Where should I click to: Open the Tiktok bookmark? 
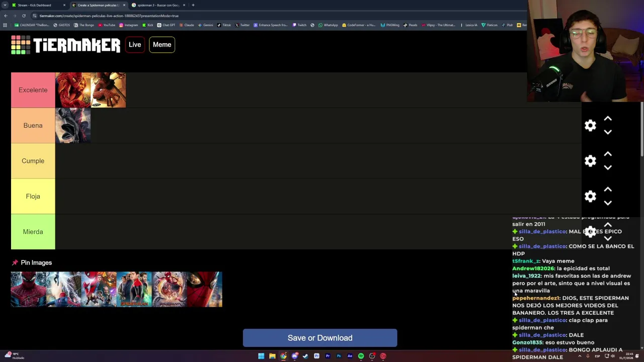coord(224,25)
